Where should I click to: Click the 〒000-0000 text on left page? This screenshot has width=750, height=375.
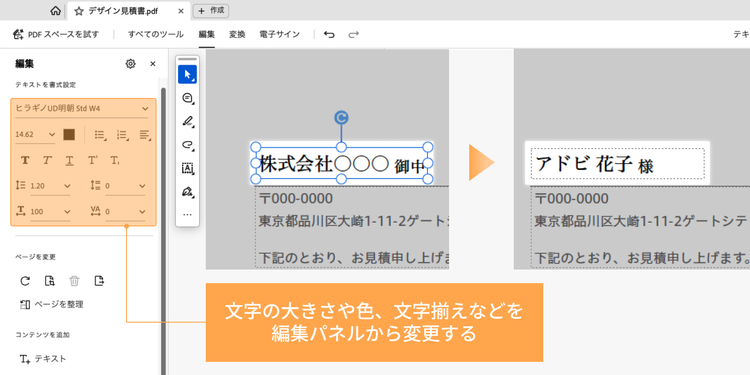(297, 199)
